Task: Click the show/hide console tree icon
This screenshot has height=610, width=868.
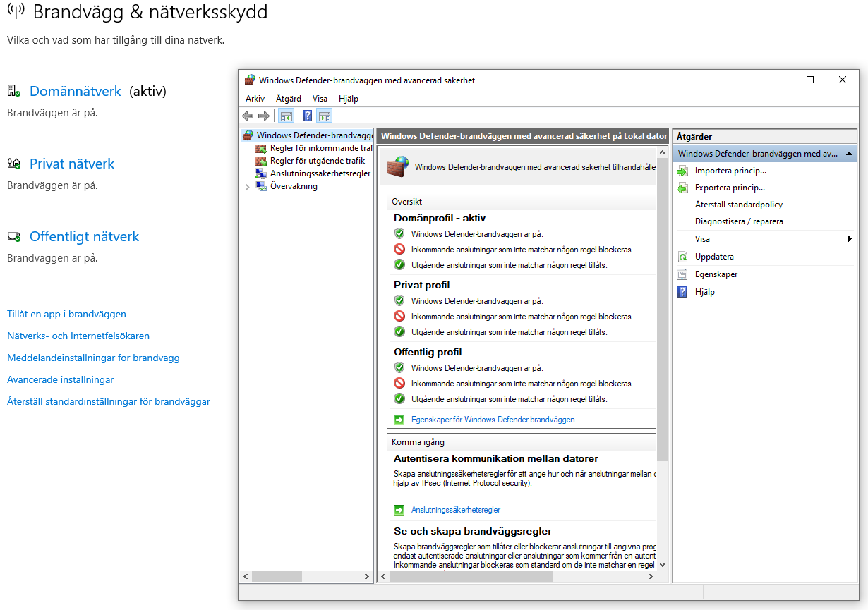Action: (x=286, y=116)
